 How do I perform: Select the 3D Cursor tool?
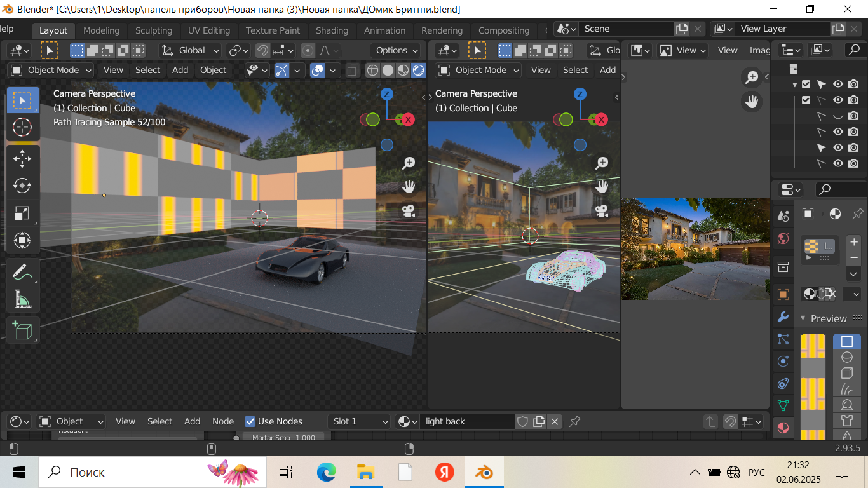click(22, 127)
